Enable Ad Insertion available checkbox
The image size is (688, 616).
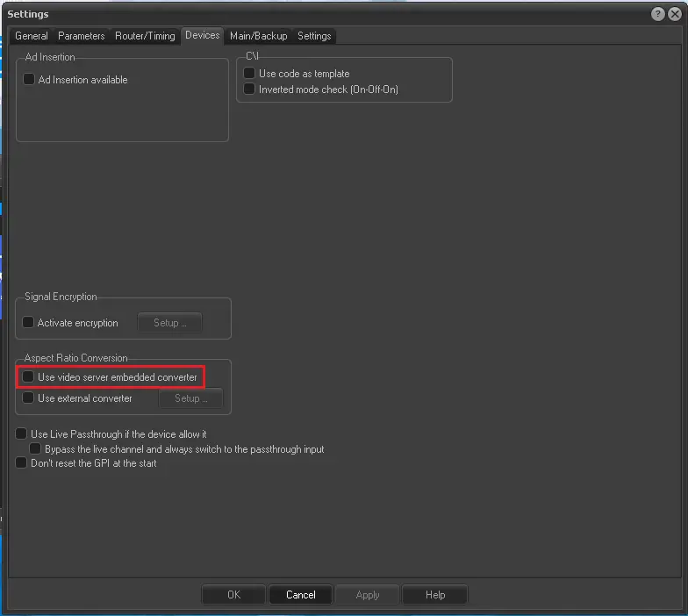coord(30,80)
